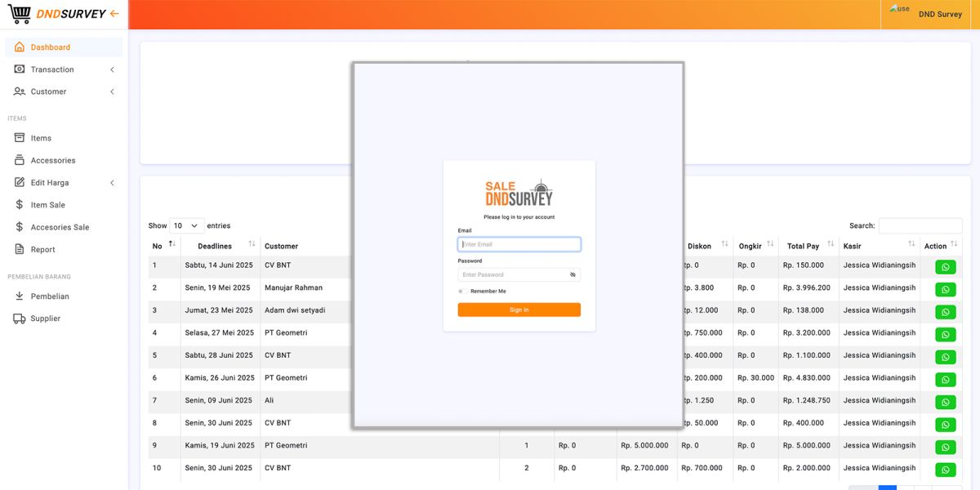Expand the Transaction submenu
Screen dimensions: 980x490
click(x=112, y=70)
